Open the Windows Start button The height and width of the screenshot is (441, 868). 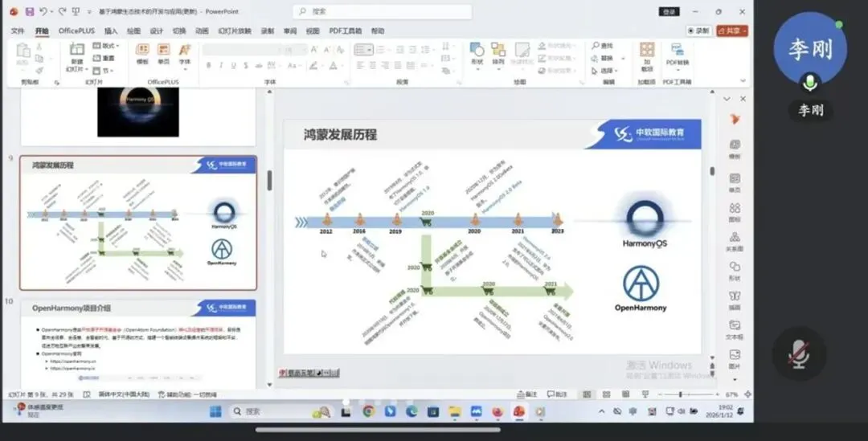click(215, 411)
